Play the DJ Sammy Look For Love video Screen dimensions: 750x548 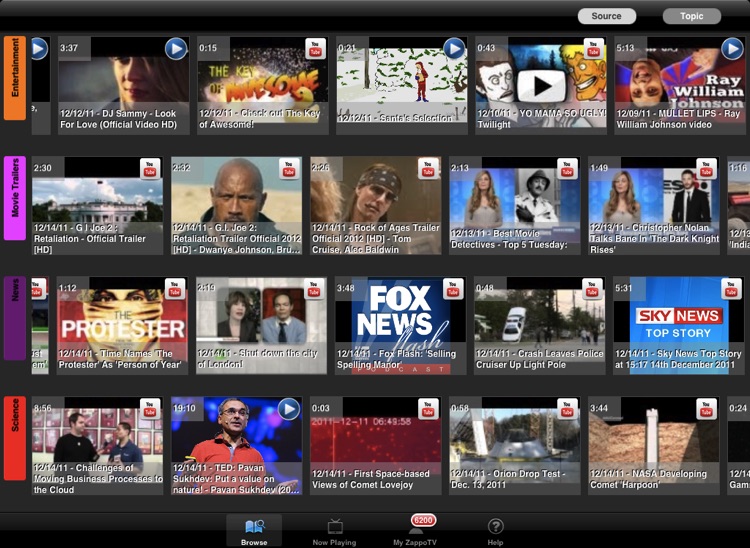123,85
